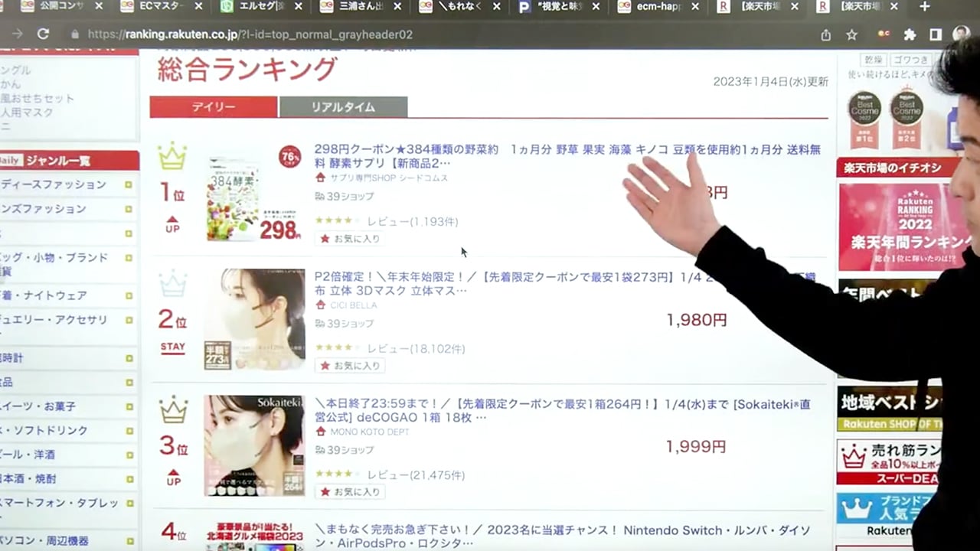The height and width of the screenshot is (551, 980).
Task: Click the padlock site info icon
Action: point(75,34)
